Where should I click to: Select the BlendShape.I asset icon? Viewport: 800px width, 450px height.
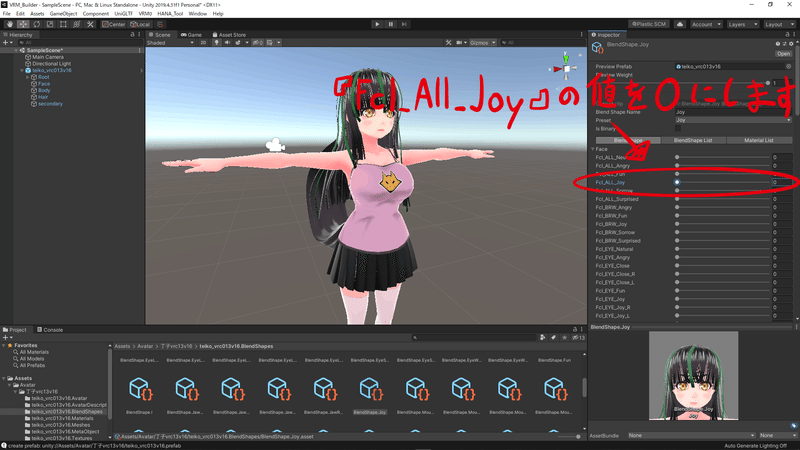tap(139, 389)
